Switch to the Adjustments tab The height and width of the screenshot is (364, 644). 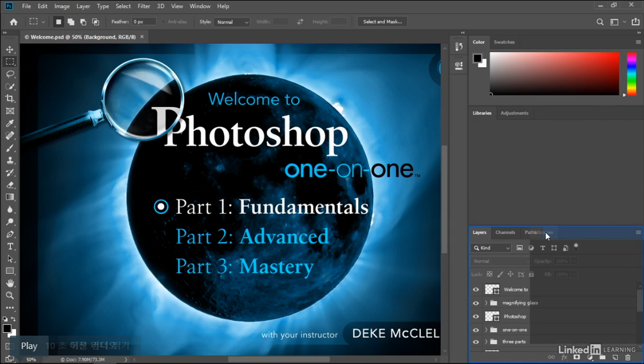click(x=514, y=113)
